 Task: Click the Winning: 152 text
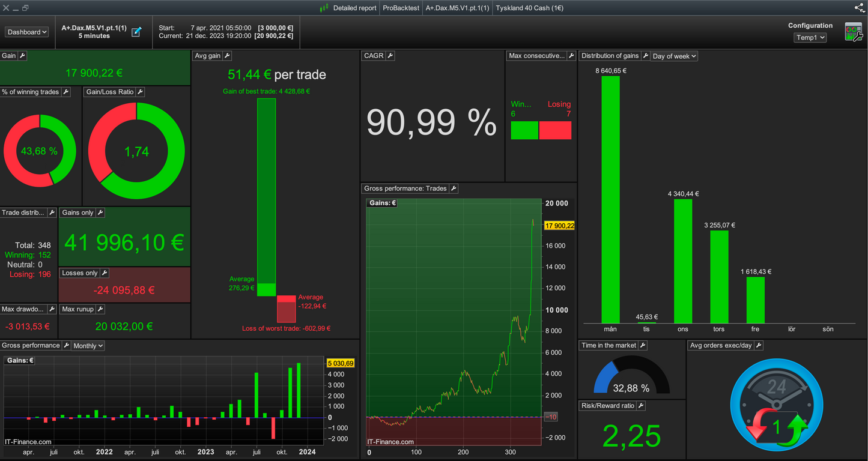[28, 255]
